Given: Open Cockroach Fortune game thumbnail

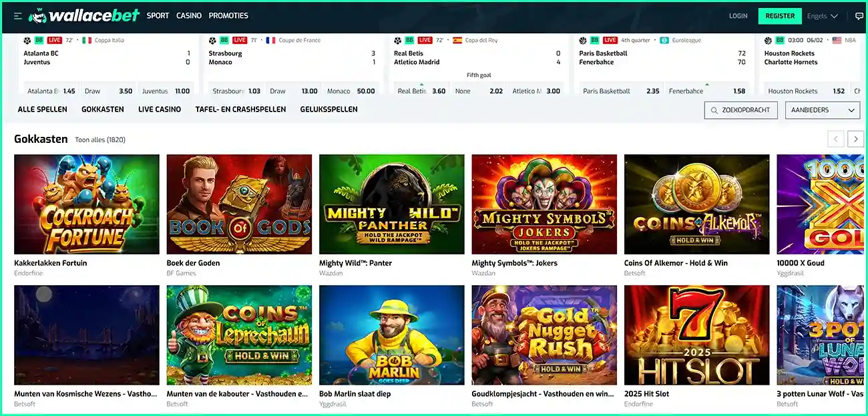Looking at the screenshot, I should pyautogui.click(x=87, y=204).
